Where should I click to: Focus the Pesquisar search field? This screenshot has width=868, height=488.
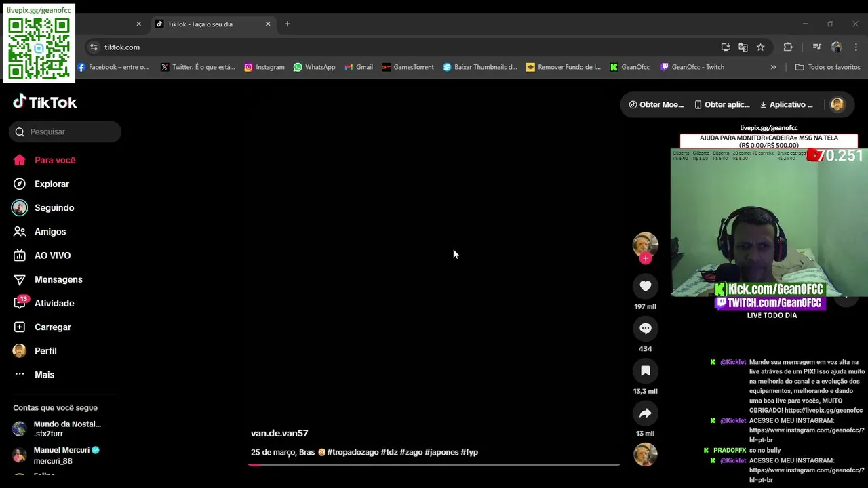pyautogui.click(x=65, y=131)
